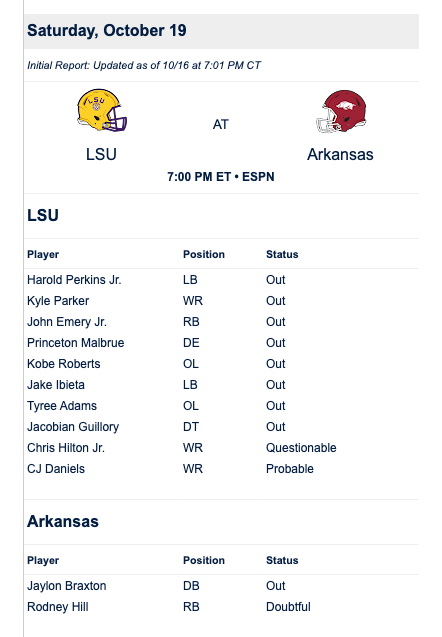This screenshot has height=637, width=442.
Task: Click CJ Daniels' Probable status
Action: 290,469
